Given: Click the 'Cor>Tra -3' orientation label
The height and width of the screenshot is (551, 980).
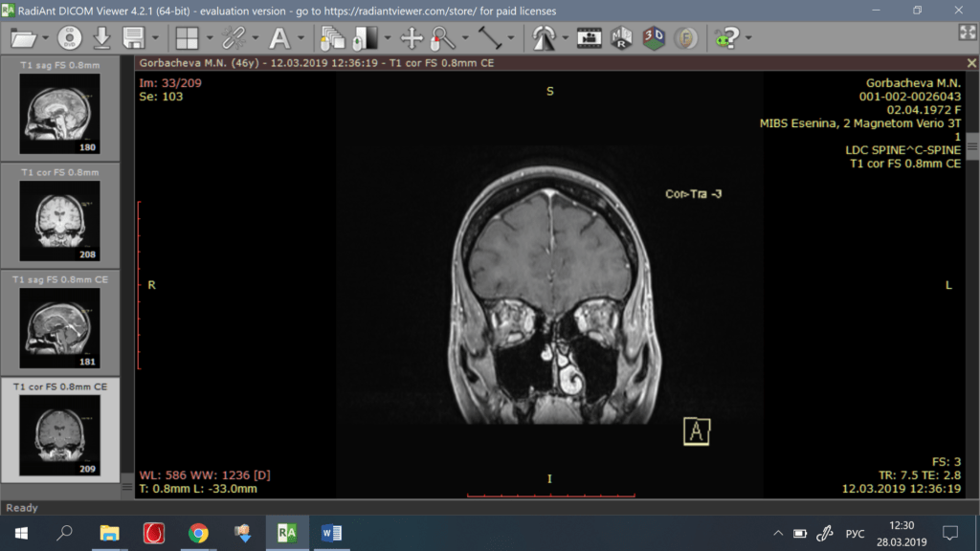Looking at the screenshot, I should pos(693,193).
